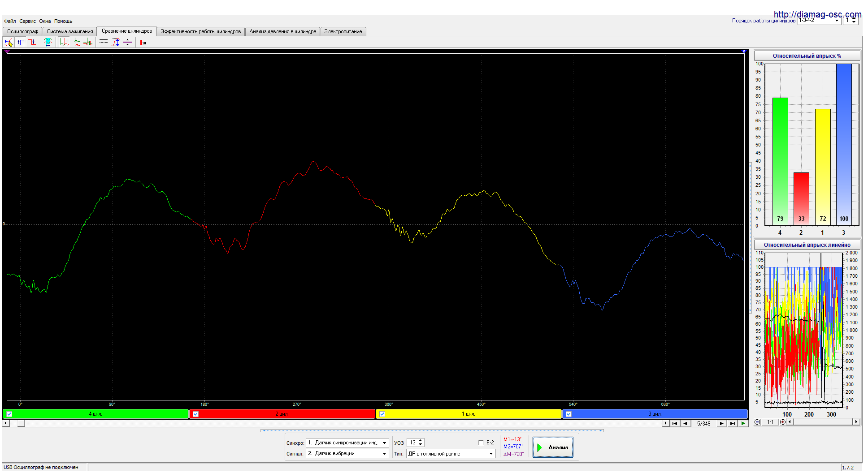Switch to the Сравнение цилиндров tab
Viewport: 868px width, 473px height.
[x=127, y=31]
